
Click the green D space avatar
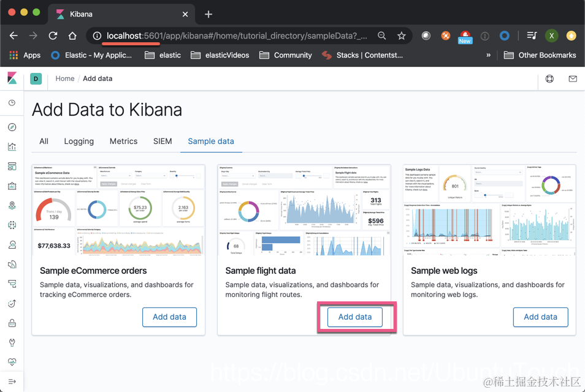click(x=36, y=78)
